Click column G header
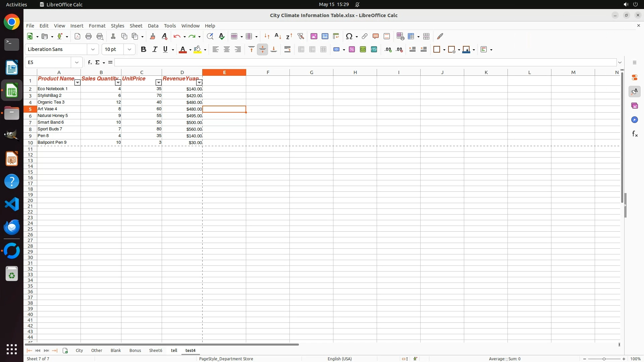 click(311, 72)
